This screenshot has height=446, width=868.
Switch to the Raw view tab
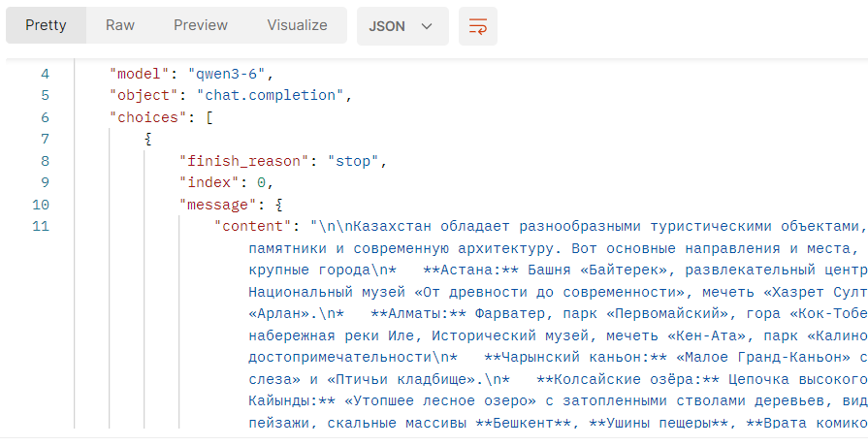pos(120,25)
